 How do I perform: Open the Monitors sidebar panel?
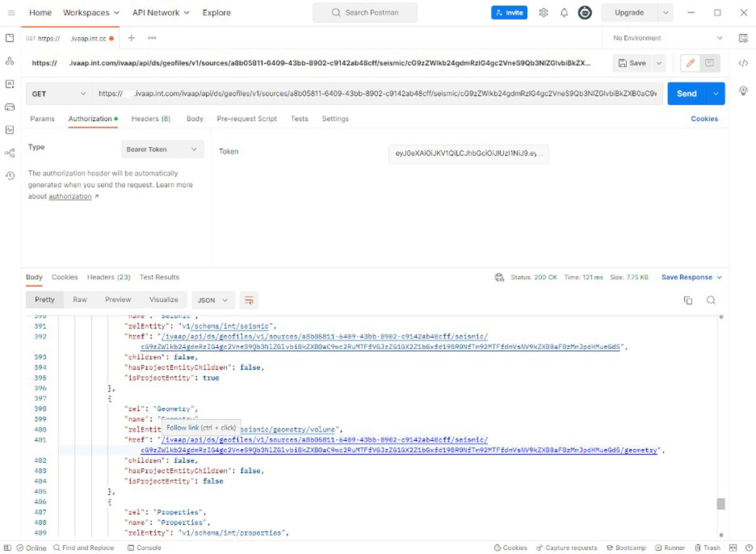pos(9,130)
